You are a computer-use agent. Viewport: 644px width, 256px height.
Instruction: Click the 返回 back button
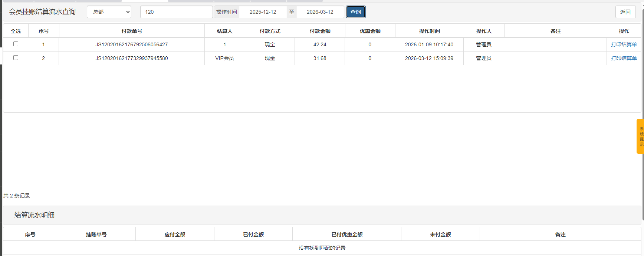tap(625, 12)
